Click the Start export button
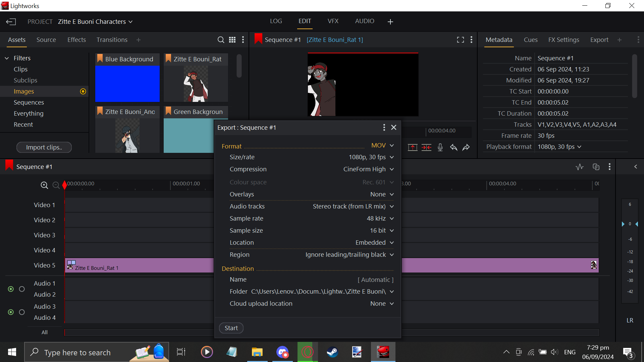This screenshot has width=644, height=362. click(x=231, y=328)
